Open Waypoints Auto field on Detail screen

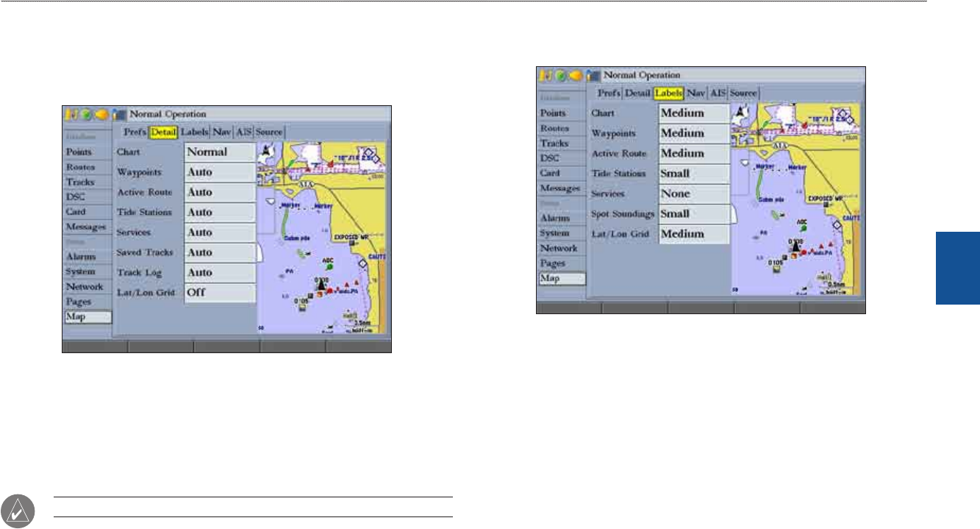[x=220, y=172]
